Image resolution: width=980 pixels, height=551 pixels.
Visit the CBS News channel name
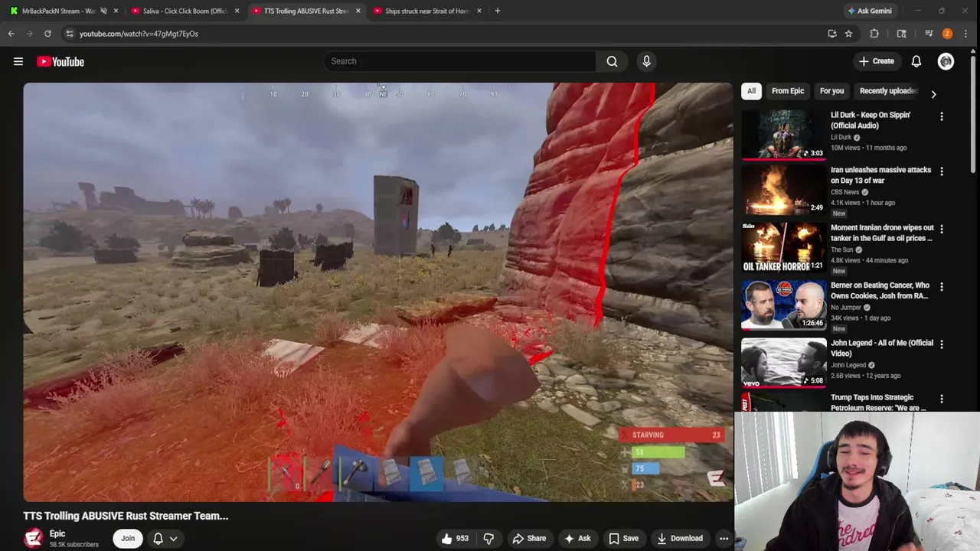[844, 192]
